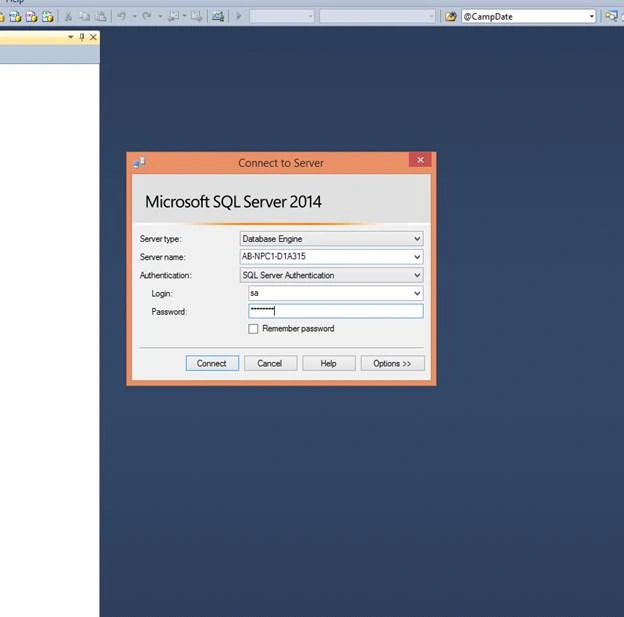This screenshot has height=617, width=624.
Task: Click the Help button in dialog
Action: 329,363
